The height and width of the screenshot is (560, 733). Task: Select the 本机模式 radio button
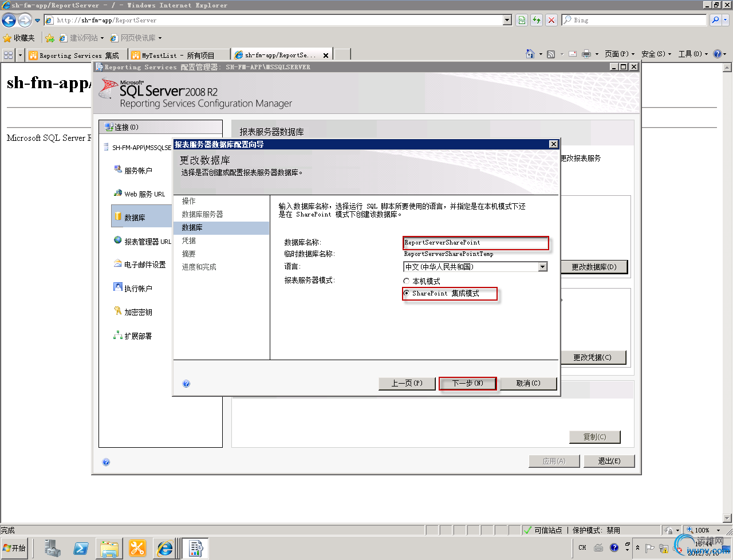[x=407, y=281]
